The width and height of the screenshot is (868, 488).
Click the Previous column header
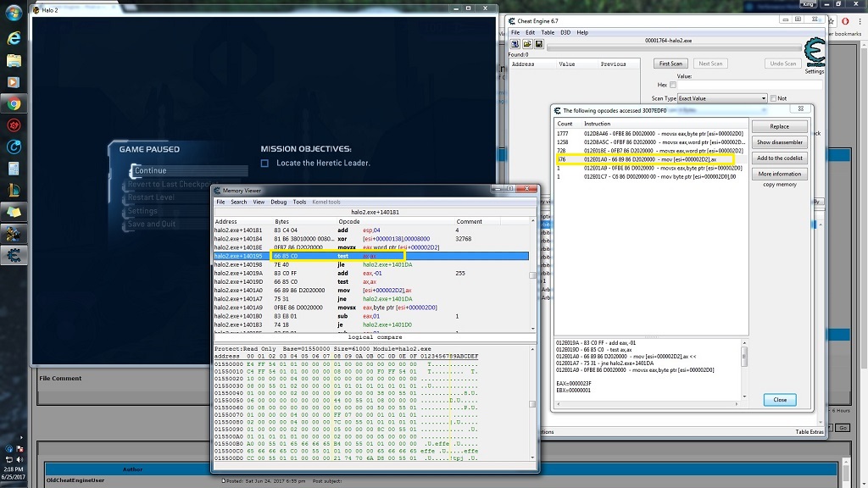click(614, 64)
